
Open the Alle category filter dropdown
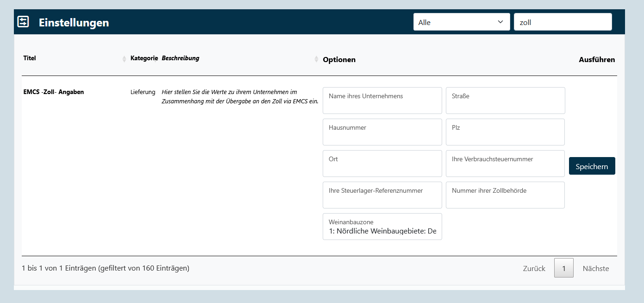[x=461, y=22]
